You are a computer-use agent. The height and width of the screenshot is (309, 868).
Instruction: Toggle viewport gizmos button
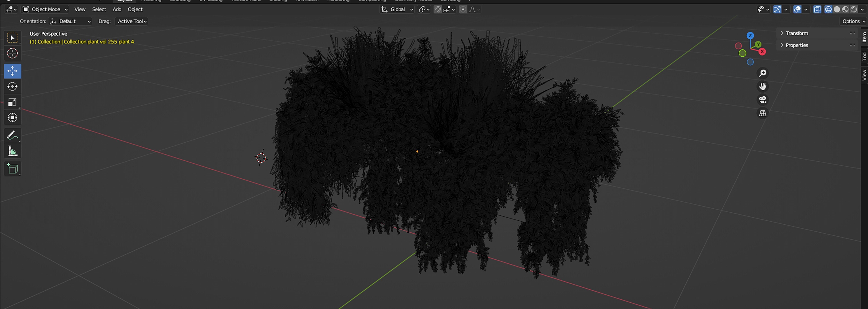[x=777, y=9]
